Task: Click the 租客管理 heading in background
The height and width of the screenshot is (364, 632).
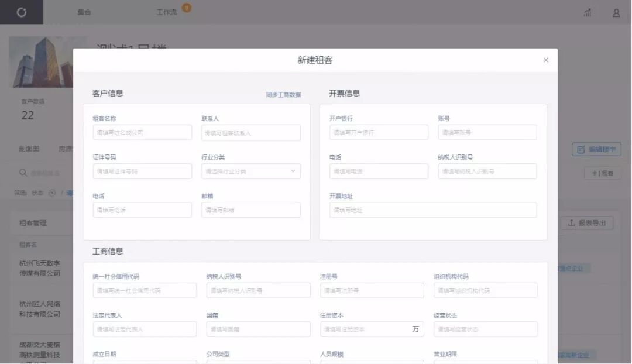Action: pyautogui.click(x=33, y=224)
